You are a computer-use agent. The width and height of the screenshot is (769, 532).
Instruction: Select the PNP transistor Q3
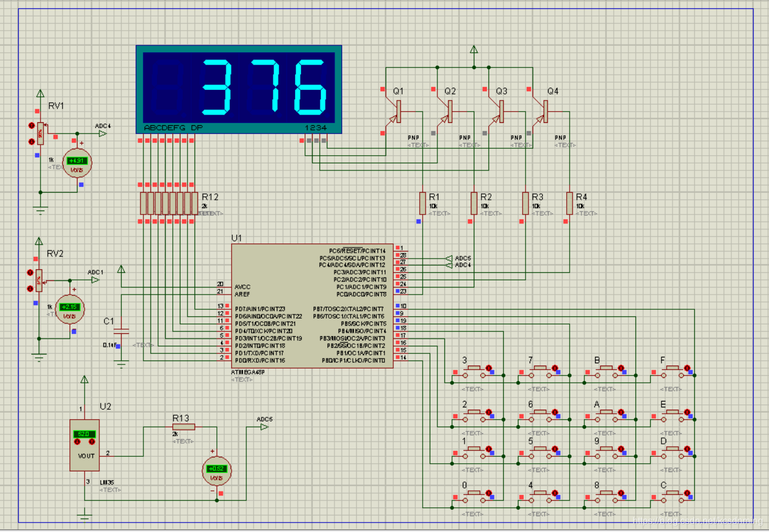click(497, 112)
